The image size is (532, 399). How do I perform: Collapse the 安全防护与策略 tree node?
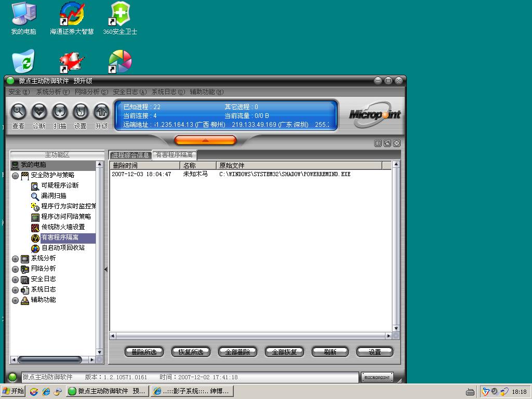point(15,176)
